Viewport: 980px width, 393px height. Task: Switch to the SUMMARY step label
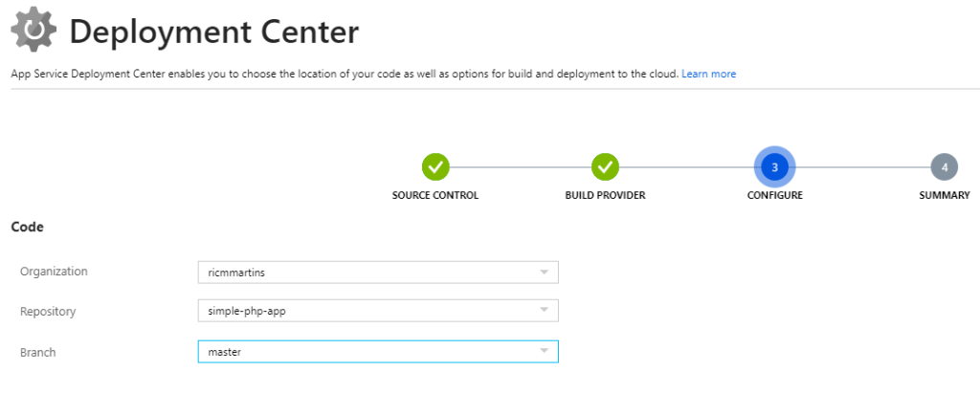click(x=945, y=196)
